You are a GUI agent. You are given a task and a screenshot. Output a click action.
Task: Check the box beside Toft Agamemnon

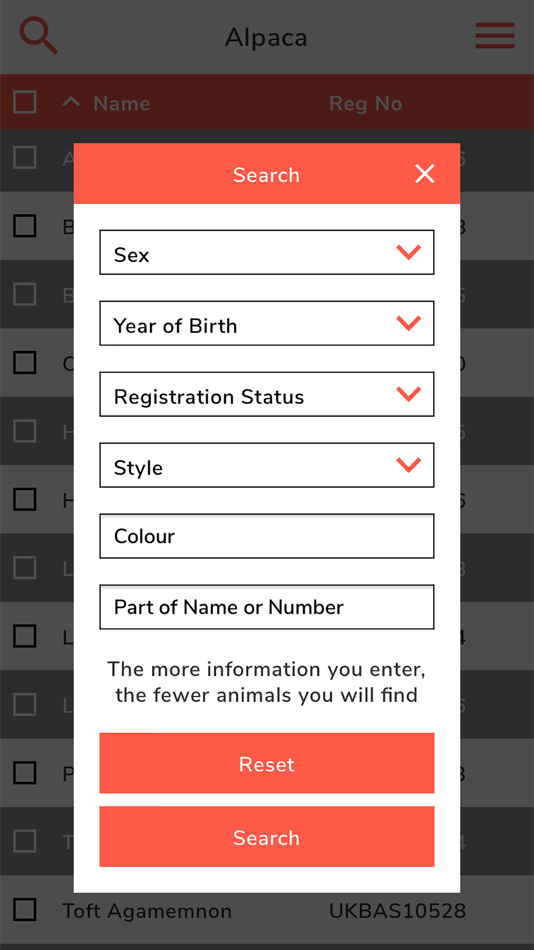click(x=25, y=909)
